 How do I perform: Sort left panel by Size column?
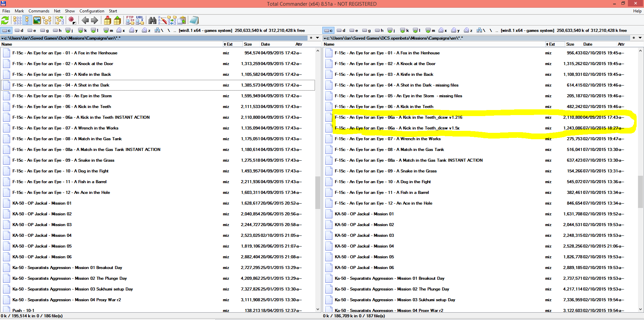click(248, 44)
